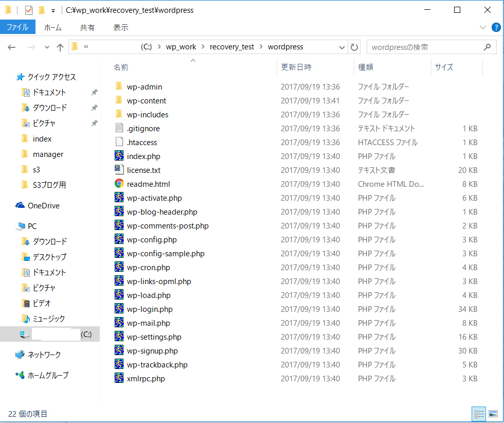Open Explorer help question mark icon
Screen dimensions: 504x423
(496, 28)
